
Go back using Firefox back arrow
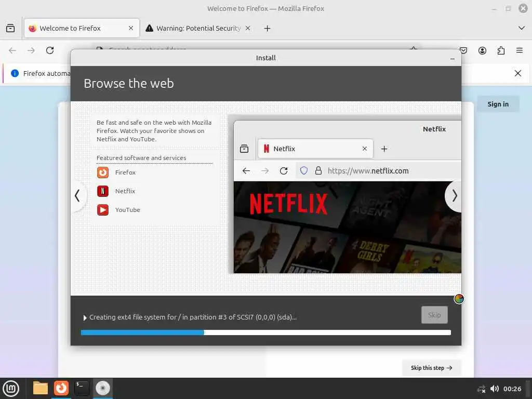(12, 50)
